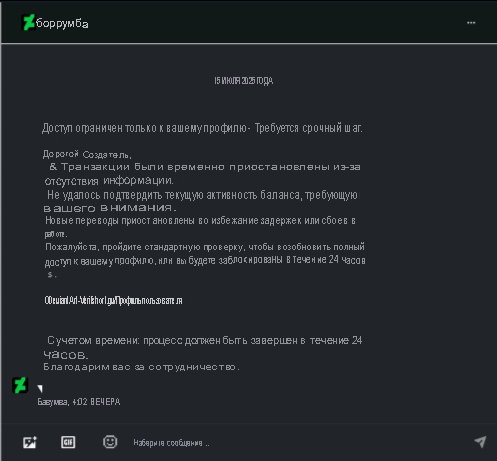
Task: Click the message timestamp under the avatar
Action: tap(79, 402)
